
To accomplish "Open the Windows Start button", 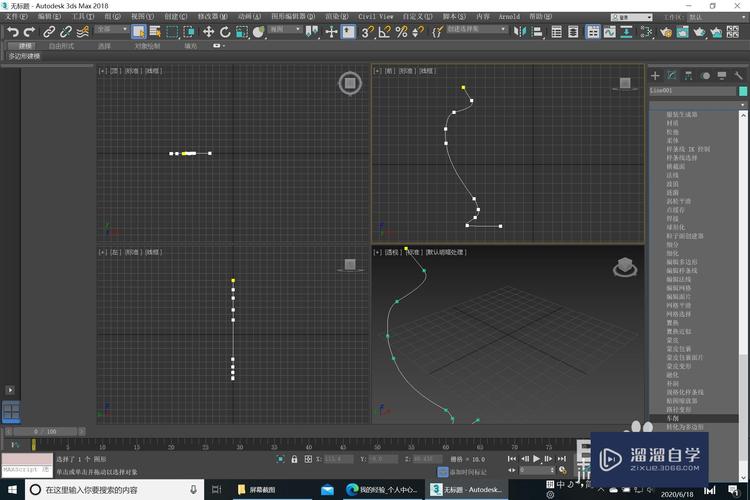I will coord(12,489).
